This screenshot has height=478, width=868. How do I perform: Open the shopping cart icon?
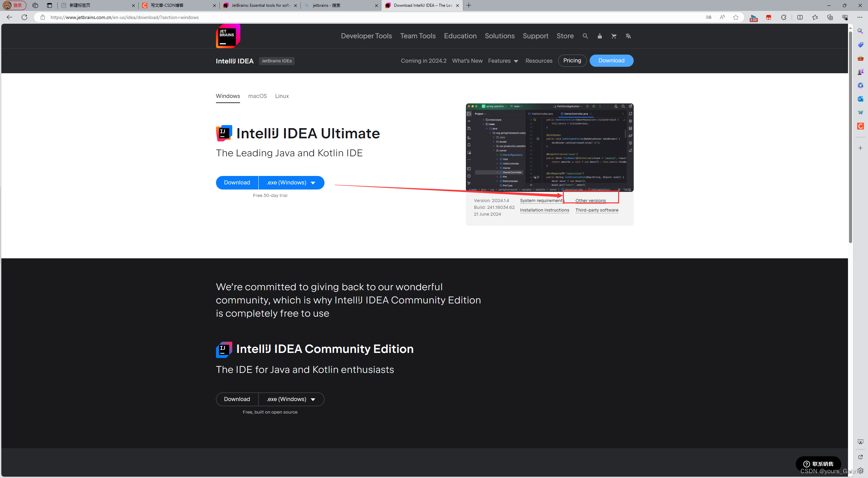(614, 36)
